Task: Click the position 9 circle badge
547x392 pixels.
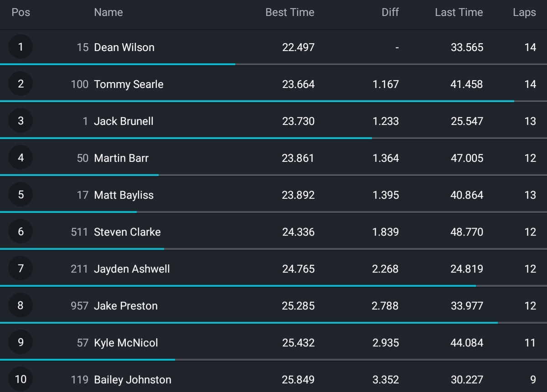Action: click(21, 342)
